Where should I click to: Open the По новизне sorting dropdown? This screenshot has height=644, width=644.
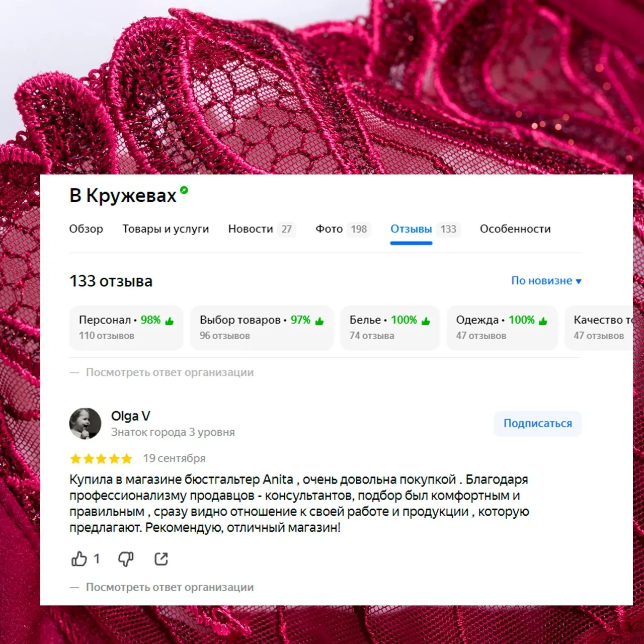(x=546, y=281)
